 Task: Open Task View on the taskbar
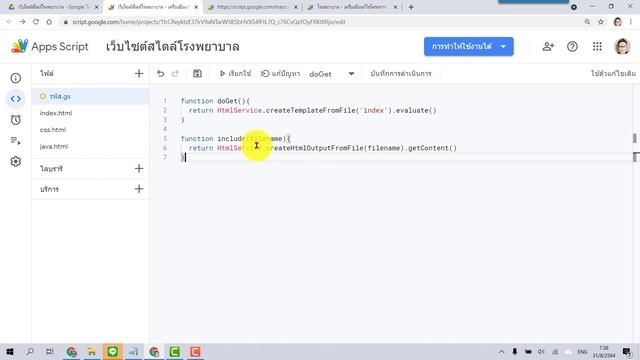pos(49,351)
